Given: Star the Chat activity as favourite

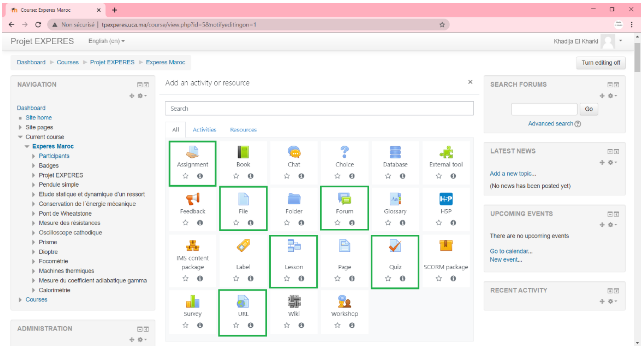Looking at the screenshot, I should pos(287,176).
